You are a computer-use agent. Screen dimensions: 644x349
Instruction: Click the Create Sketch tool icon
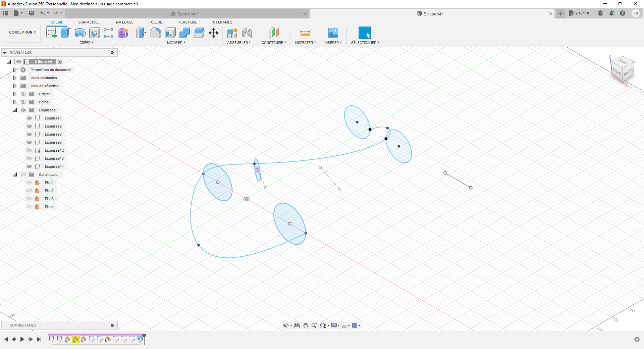[x=51, y=33]
